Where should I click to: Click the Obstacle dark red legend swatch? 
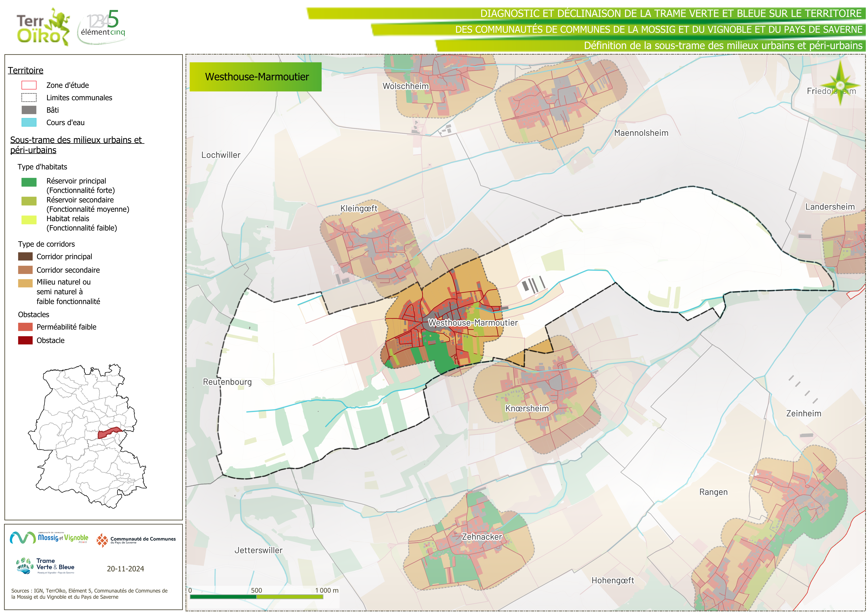[x=25, y=340]
